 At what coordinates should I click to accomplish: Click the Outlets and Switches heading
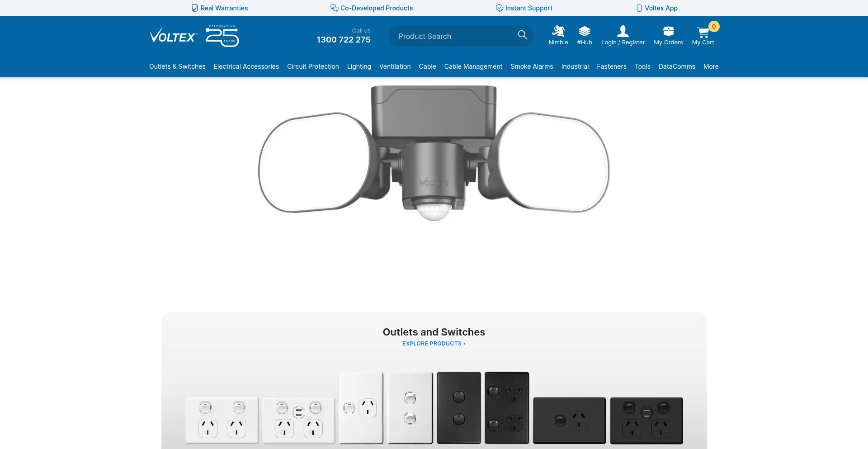434,332
